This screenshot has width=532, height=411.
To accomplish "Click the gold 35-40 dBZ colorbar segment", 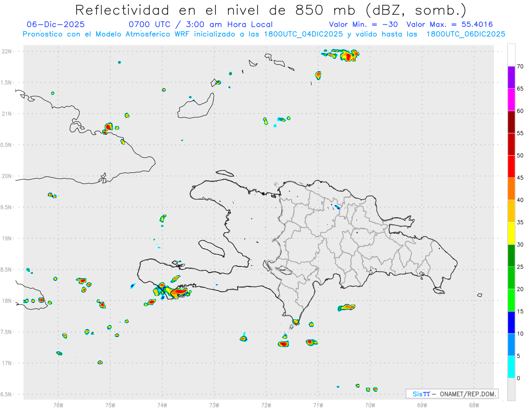I will coord(511,211).
